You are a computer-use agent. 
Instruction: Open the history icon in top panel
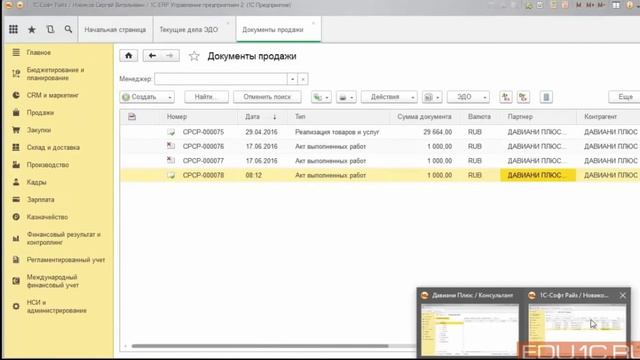click(50, 29)
